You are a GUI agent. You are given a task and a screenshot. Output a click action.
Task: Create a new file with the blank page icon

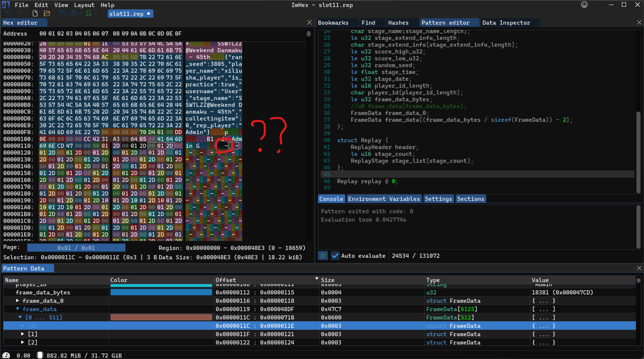(35, 14)
